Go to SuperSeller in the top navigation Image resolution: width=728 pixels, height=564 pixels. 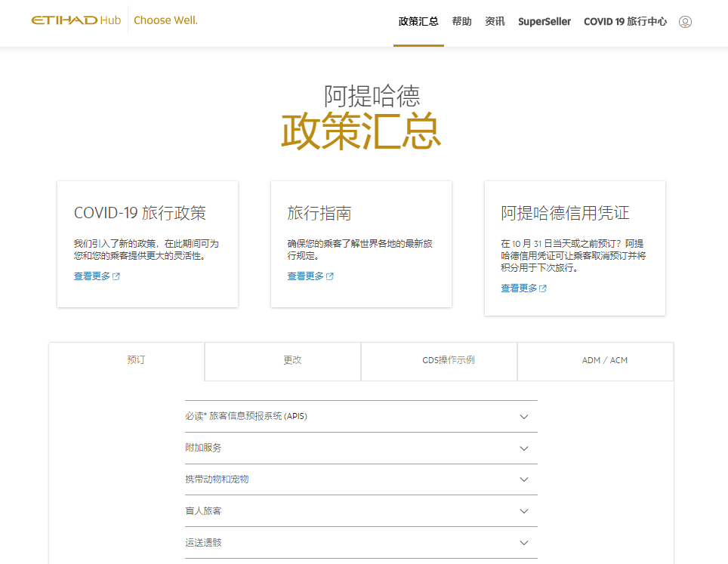click(x=544, y=22)
